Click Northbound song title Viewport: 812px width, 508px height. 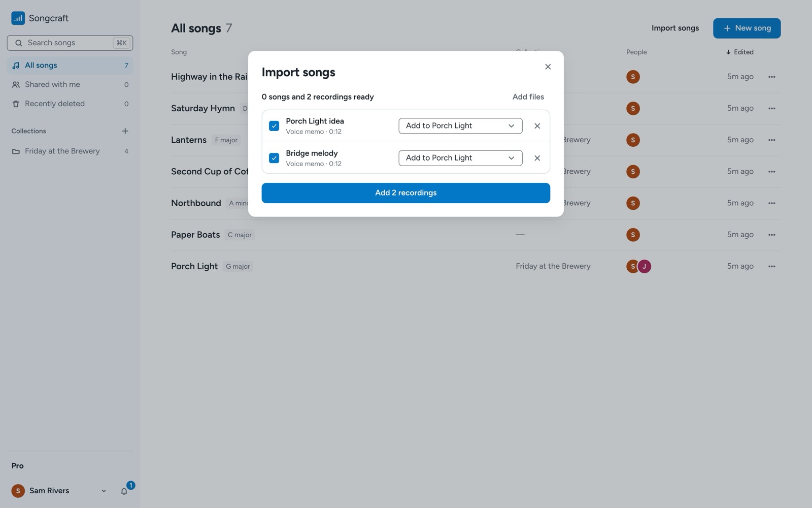[x=196, y=203]
